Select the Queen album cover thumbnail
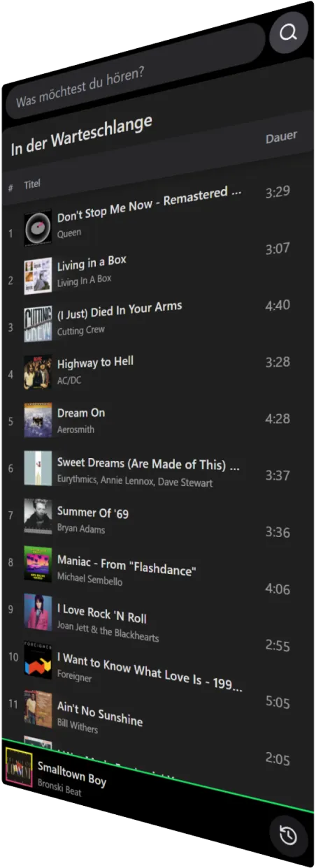316x868 pixels. click(x=38, y=228)
